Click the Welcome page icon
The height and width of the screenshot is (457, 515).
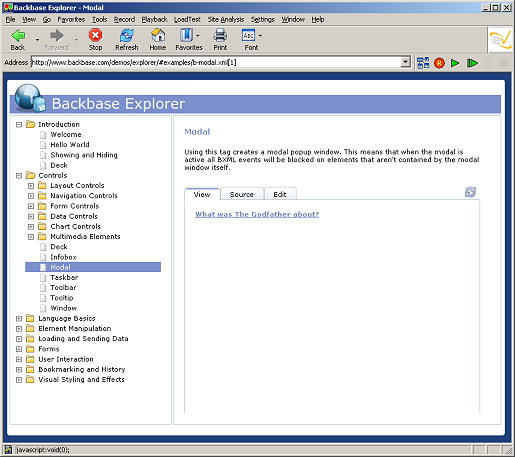click(43, 135)
